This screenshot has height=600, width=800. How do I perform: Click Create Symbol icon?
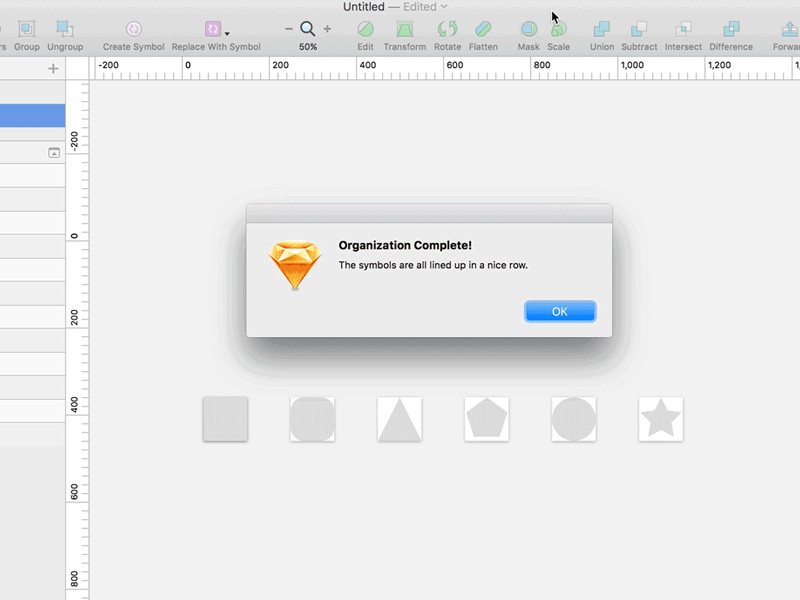coord(134,29)
